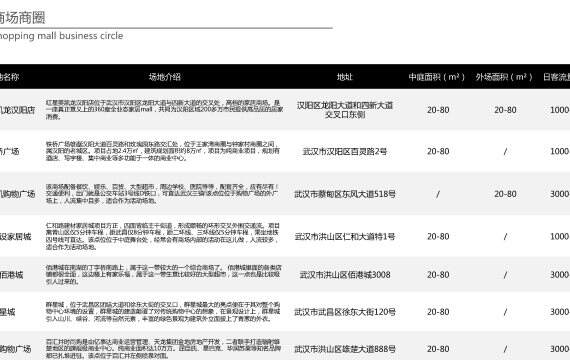Click the venue name in the 徐东大街120号 row
This screenshot has width=570, height=360.
[8, 312]
